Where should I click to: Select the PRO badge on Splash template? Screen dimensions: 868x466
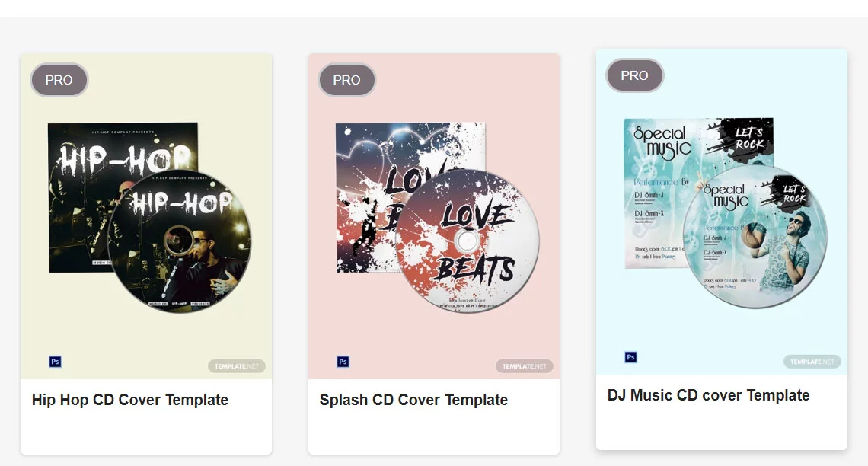tap(346, 80)
